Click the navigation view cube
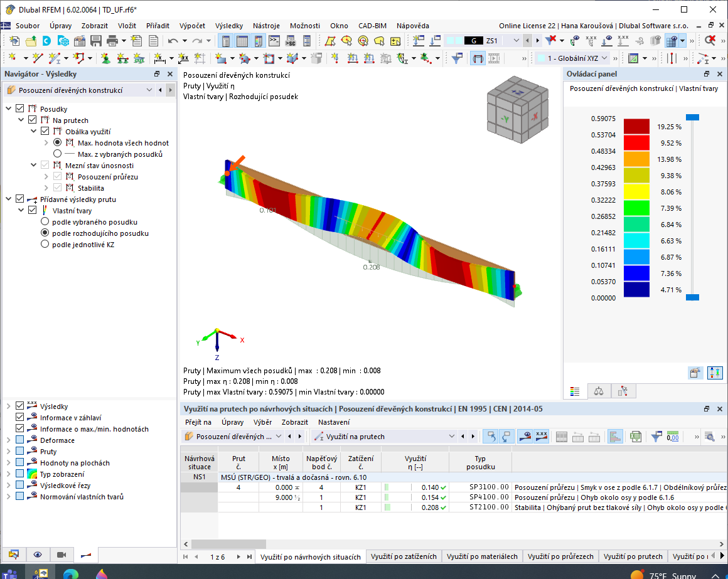 [x=518, y=110]
